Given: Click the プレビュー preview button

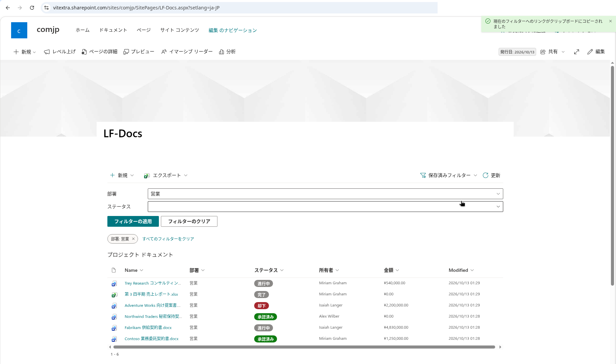Looking at the screenshot, I should point(139,52).
